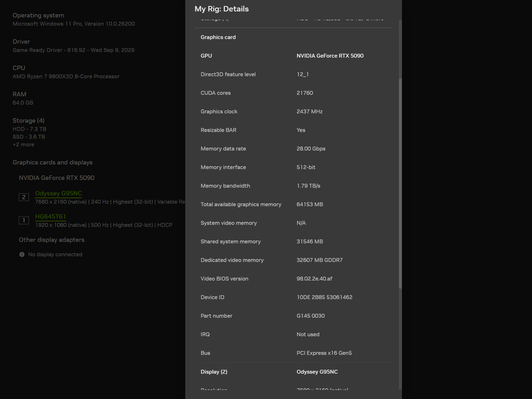Select the IRQ value Not used

pos(308,334)
